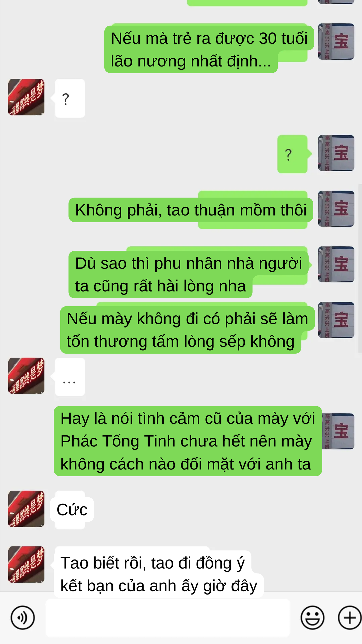Tap the avatar beside 'Nếu mà trẻ ra' message
The height and width of the screenshot is (644, 362).
click(336, 42)
